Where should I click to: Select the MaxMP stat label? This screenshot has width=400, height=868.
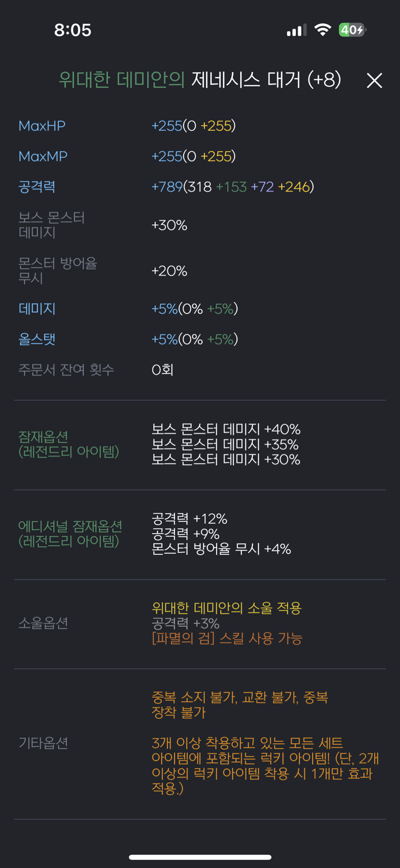click(43, 156)
